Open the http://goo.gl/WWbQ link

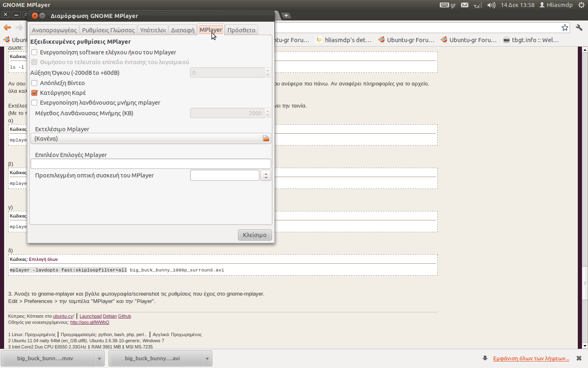[x=90, y=322]
